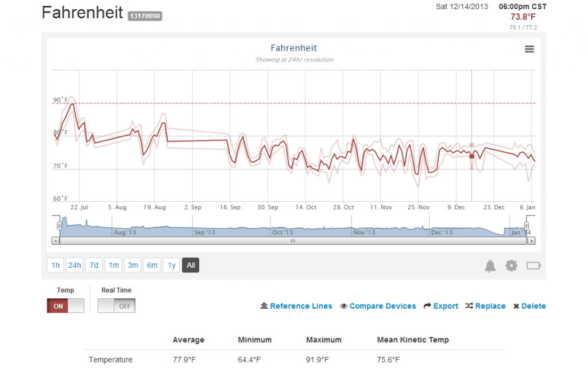Open Reference Lines option
The image size is (588, 373).
click(296, 306)
